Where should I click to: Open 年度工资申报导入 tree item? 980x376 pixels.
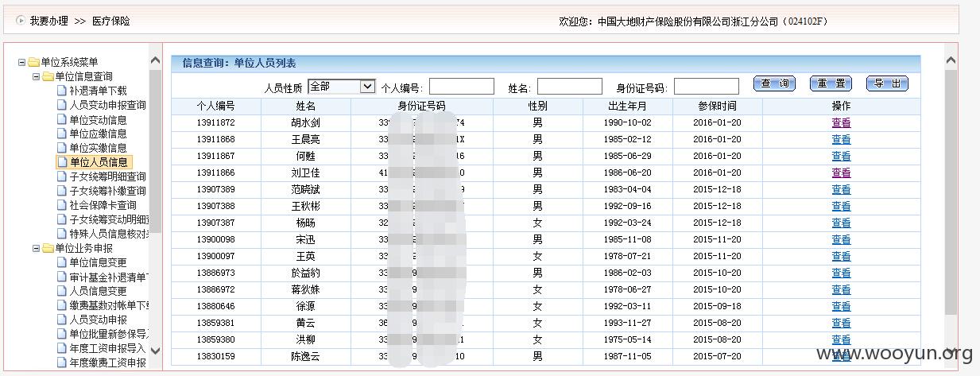point(107,348)
